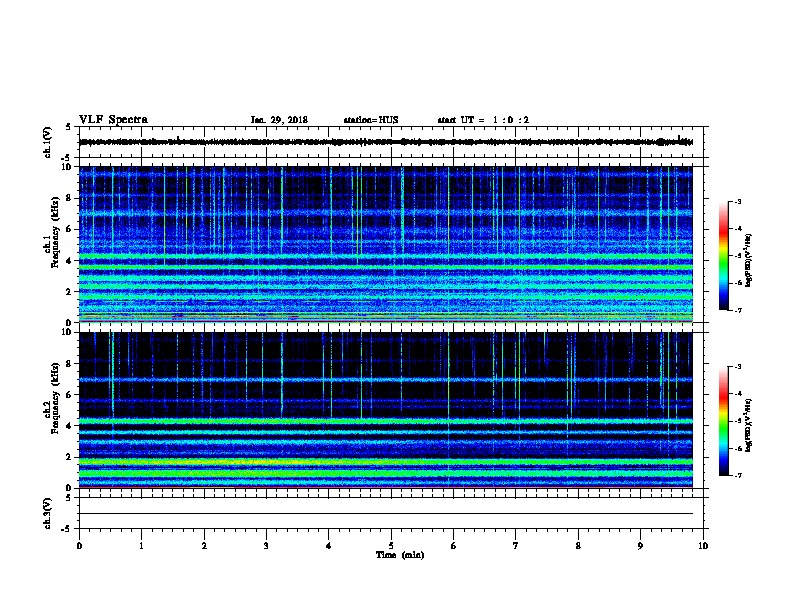Click the "ch.1(V)" axis label
Image resolution: width=792 pixels, height=612 pixels.
[48, 142]
